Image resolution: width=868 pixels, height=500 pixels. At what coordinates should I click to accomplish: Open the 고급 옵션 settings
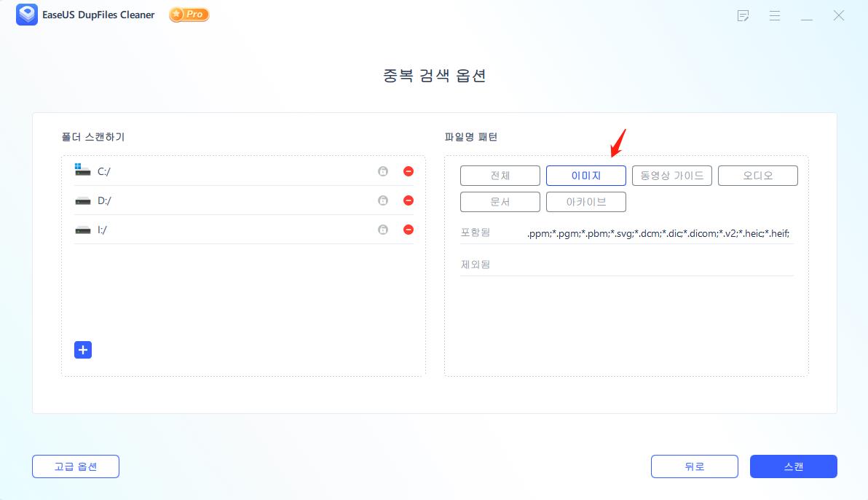[75, 466]
